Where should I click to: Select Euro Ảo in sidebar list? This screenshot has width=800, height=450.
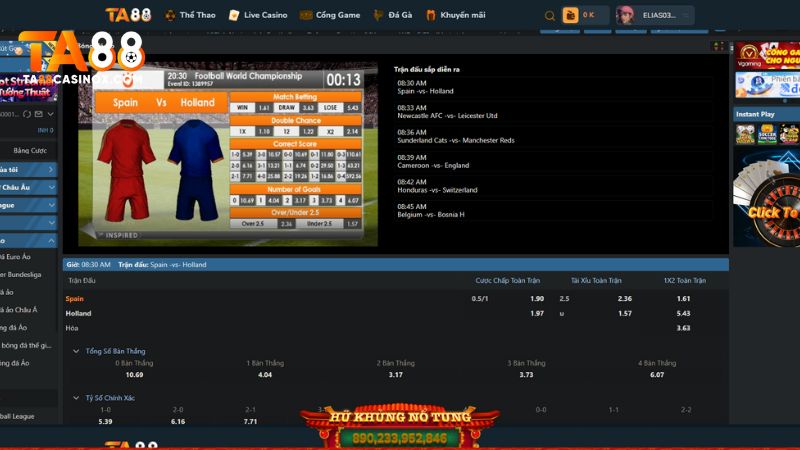(x=15, y=257)
